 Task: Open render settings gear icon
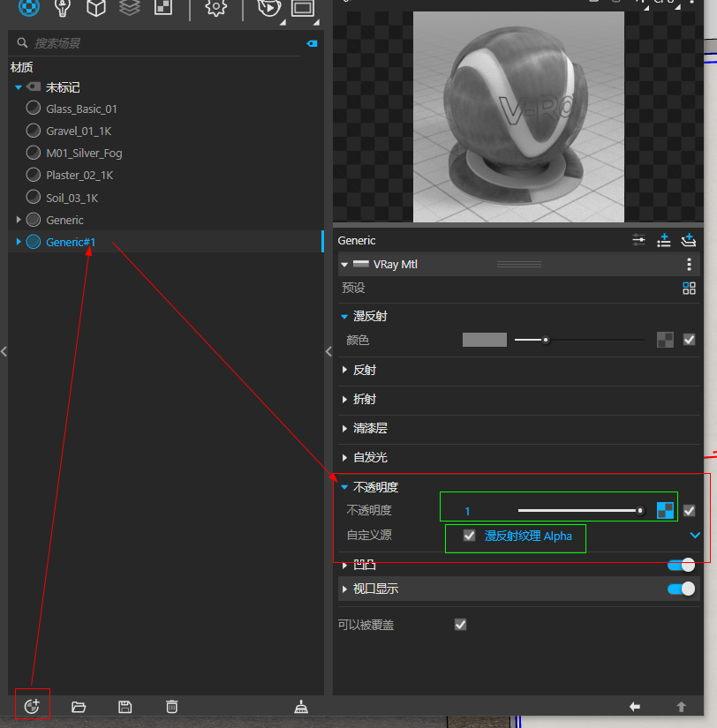pyautogui.click(x=215, y=8)
